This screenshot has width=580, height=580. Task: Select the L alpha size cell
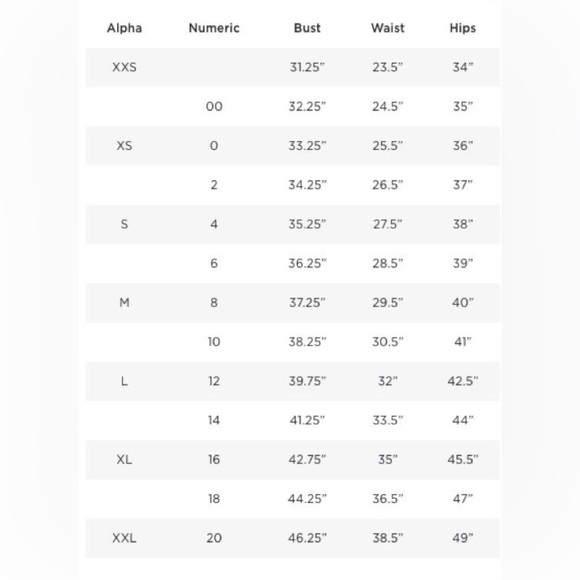click(124, 381)
